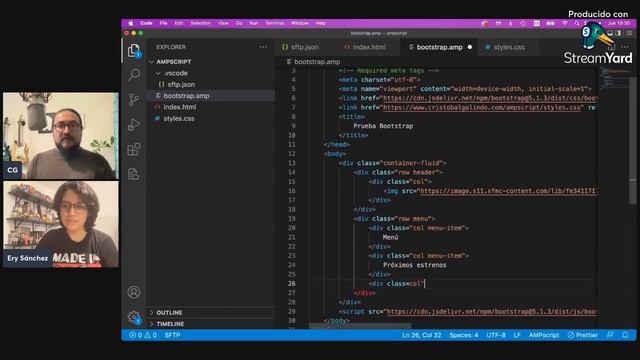Click unsaved dot on bootstrap.amp tab
This screenshot has height=360, width=640.
tap(470, 47)
